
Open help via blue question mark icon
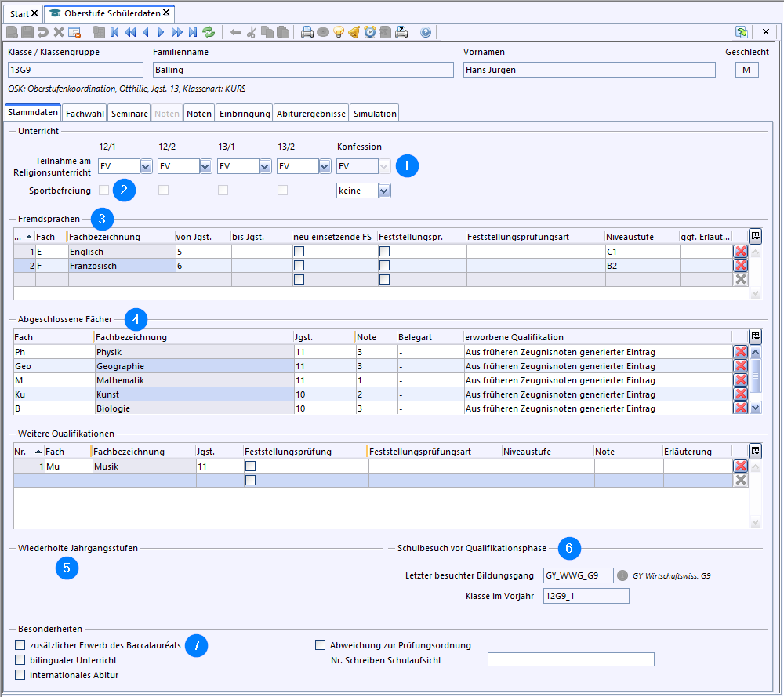(426, 32)
